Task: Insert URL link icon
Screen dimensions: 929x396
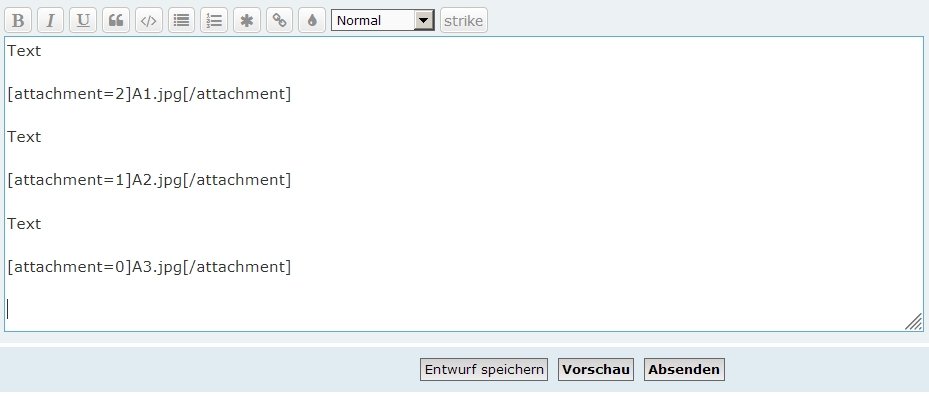Action: click(280, 21)
